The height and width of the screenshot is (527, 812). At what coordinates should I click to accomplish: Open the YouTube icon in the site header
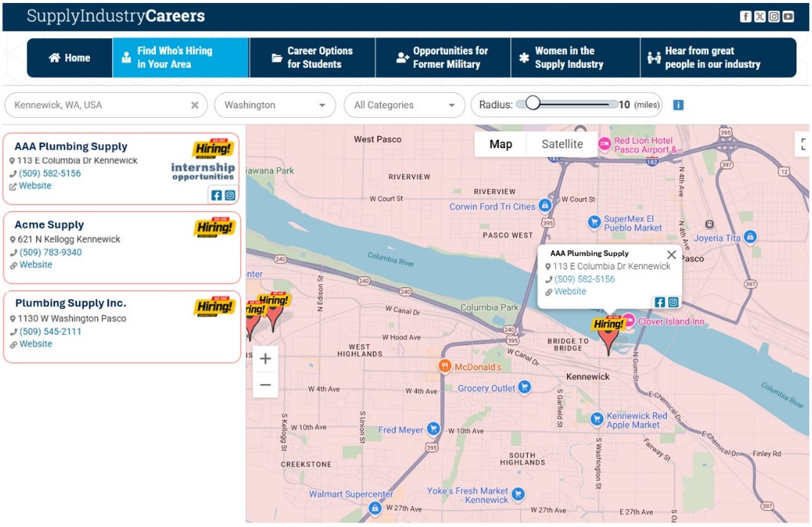click(788, 17)
